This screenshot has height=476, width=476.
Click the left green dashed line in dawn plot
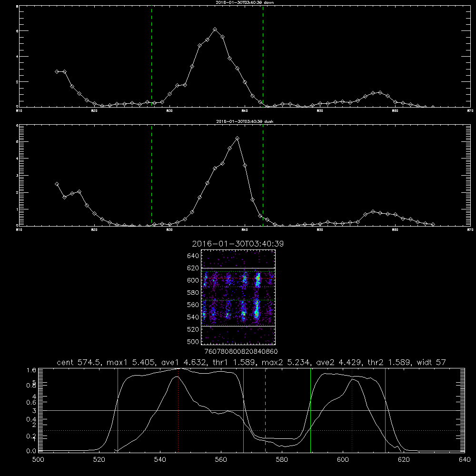click(151, 57)
